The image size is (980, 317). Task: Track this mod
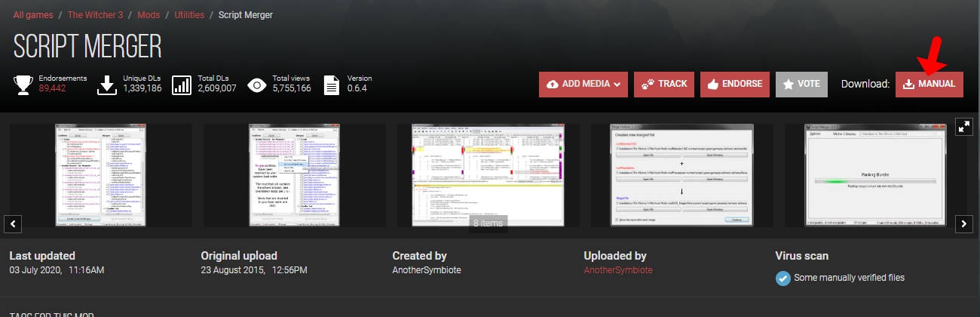pos(664,85)
